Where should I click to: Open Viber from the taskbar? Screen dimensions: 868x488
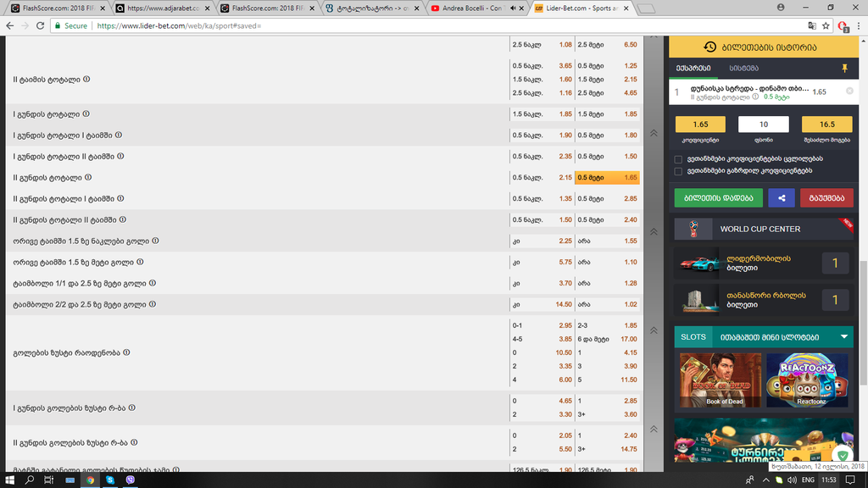click(x=130, y=480)
